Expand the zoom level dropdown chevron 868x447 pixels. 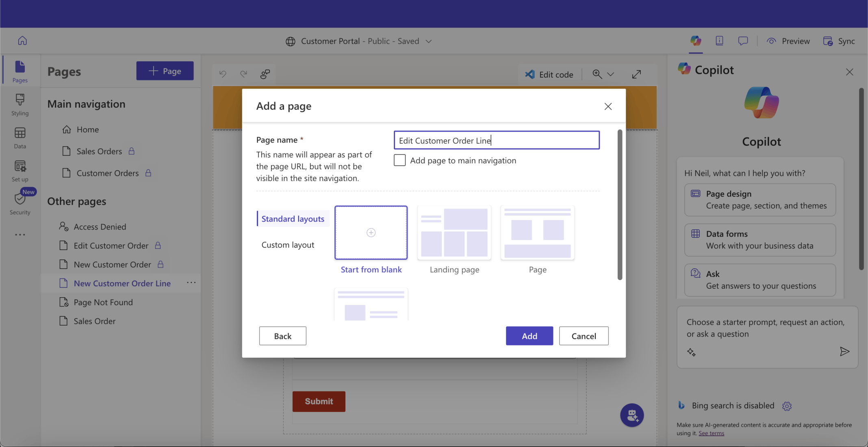[610, 74]
